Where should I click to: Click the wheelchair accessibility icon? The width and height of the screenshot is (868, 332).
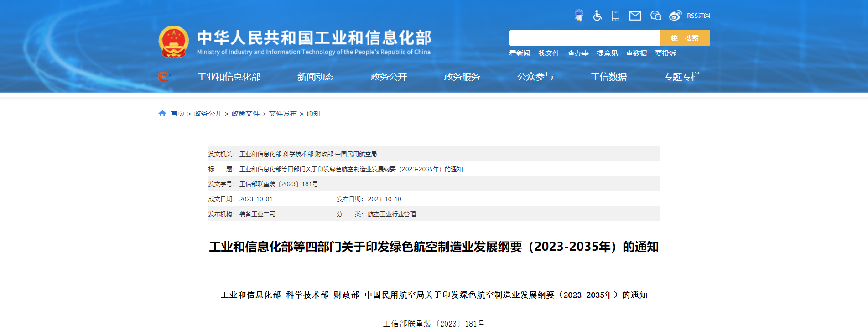597,16
